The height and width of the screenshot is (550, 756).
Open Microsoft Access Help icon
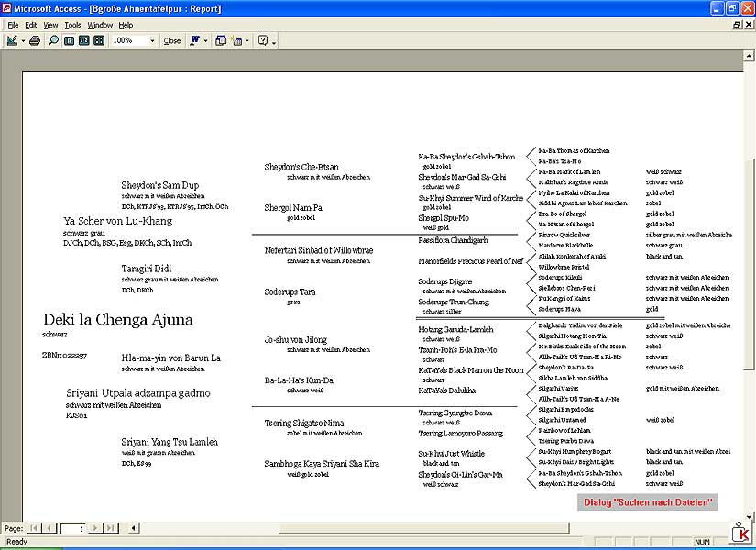(263, 40)
